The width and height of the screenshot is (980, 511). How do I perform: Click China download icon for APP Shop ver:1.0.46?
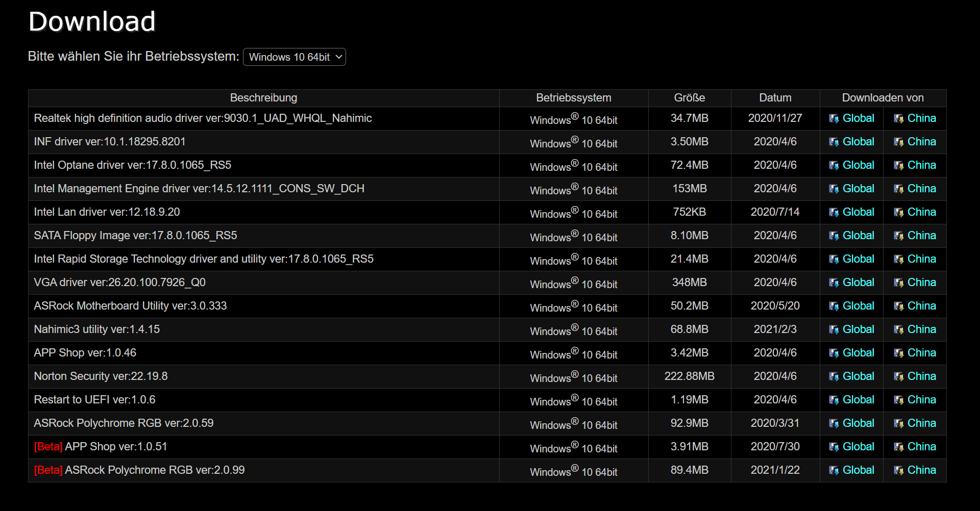(899, 353)
